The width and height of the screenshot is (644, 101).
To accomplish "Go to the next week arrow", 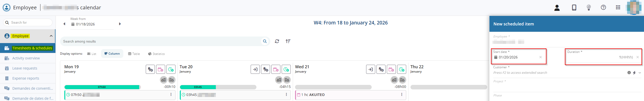I will tap(120, 24).
